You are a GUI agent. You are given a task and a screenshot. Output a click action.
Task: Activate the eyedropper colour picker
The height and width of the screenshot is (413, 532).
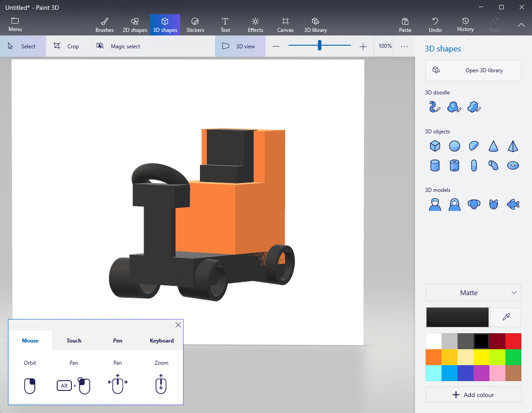(505, 317)
